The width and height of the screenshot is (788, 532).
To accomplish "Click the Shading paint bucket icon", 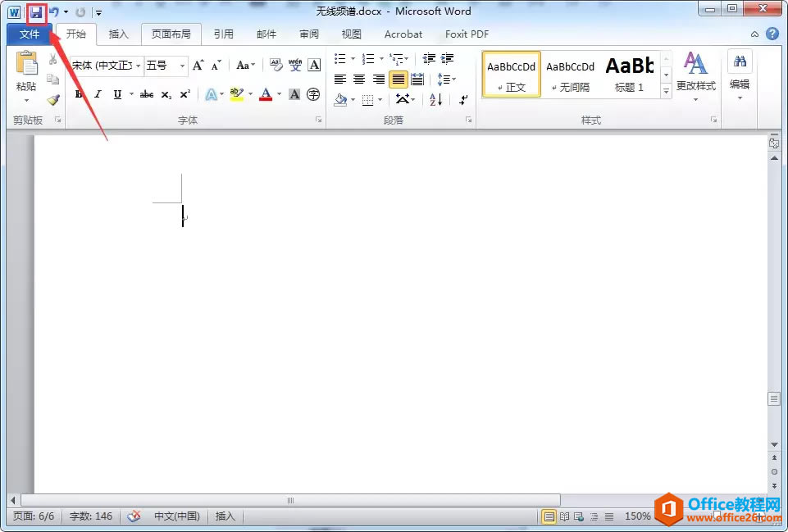I will (x=340, y=100).
